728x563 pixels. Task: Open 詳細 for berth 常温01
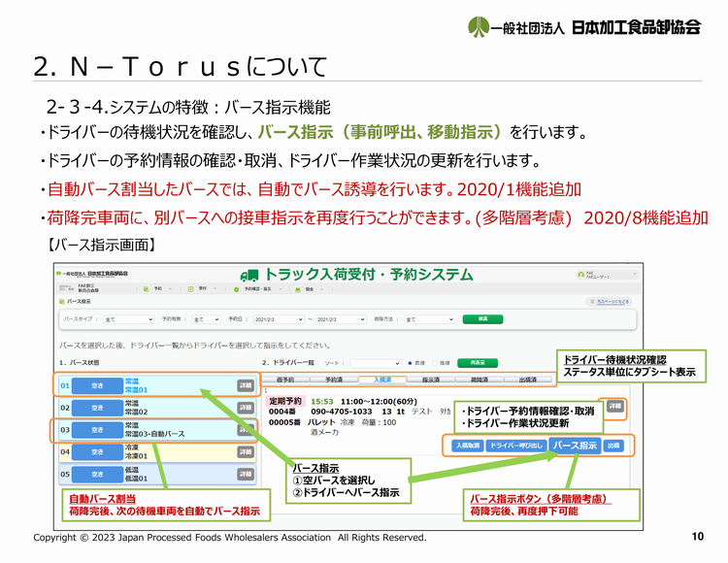click(x=246, y=385)
